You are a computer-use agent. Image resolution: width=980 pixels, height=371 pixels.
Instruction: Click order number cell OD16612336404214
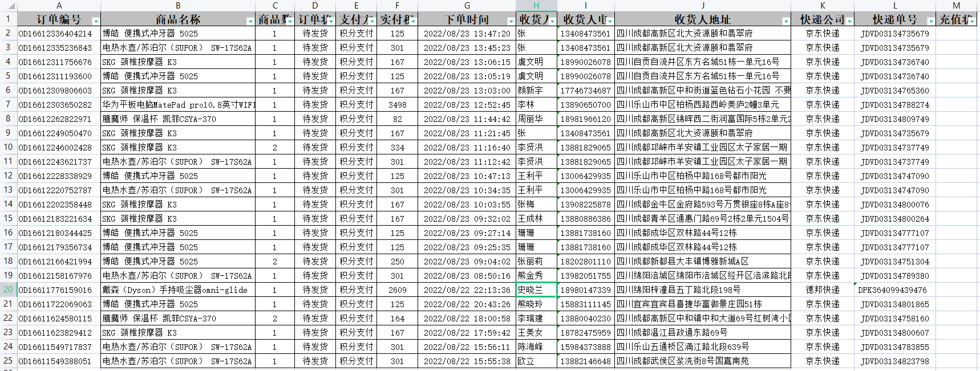(59, 34)
